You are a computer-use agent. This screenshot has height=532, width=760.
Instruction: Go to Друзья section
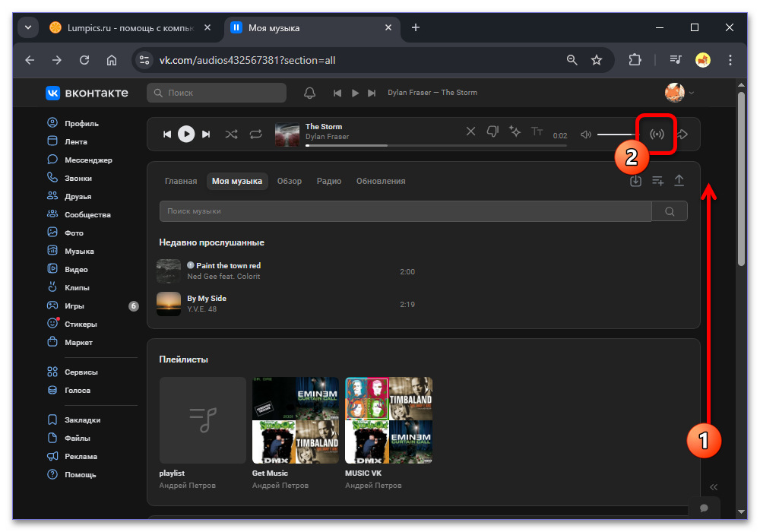tap(69, 196)
